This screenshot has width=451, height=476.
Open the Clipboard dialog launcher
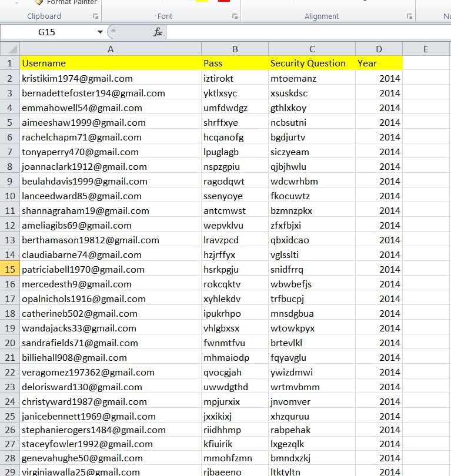pyautogui.click(x=96, y=16)
